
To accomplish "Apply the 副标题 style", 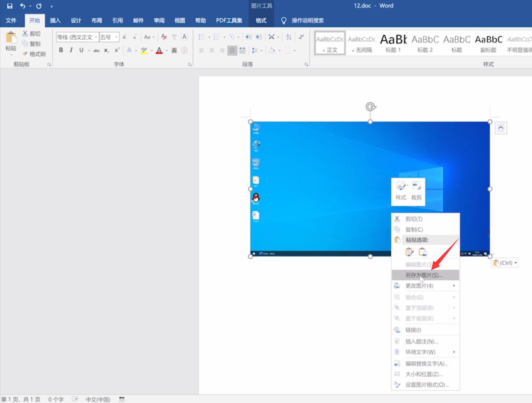I will (x=488, y=43).
